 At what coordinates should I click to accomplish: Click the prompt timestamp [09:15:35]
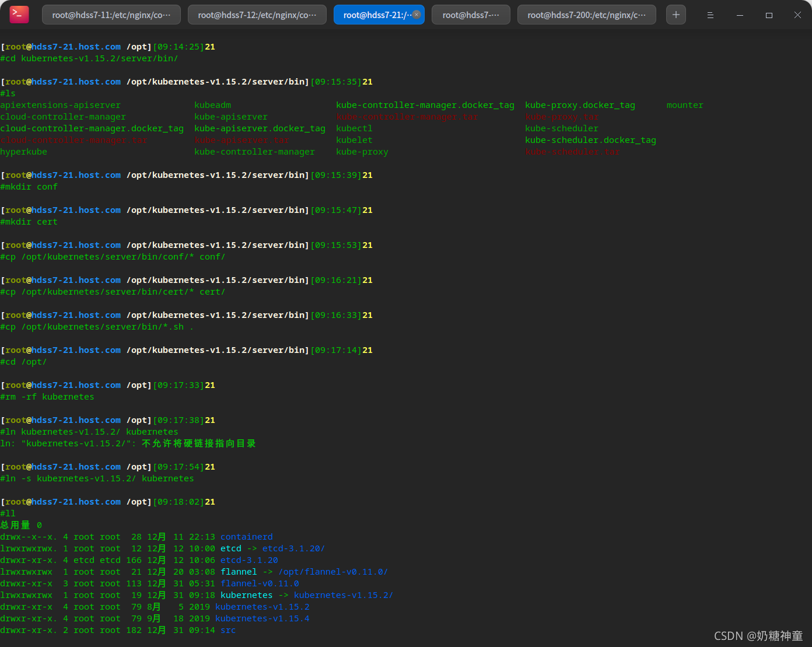click(336, 82)
